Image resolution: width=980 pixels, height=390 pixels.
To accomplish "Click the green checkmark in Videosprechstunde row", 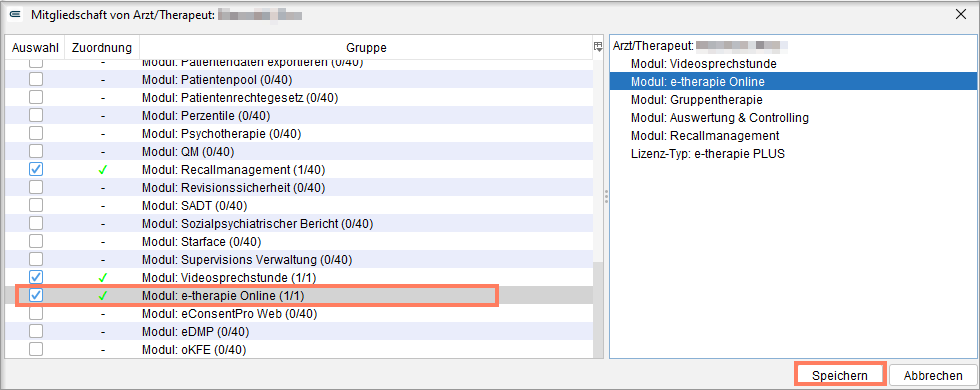I will coord(102,278).
